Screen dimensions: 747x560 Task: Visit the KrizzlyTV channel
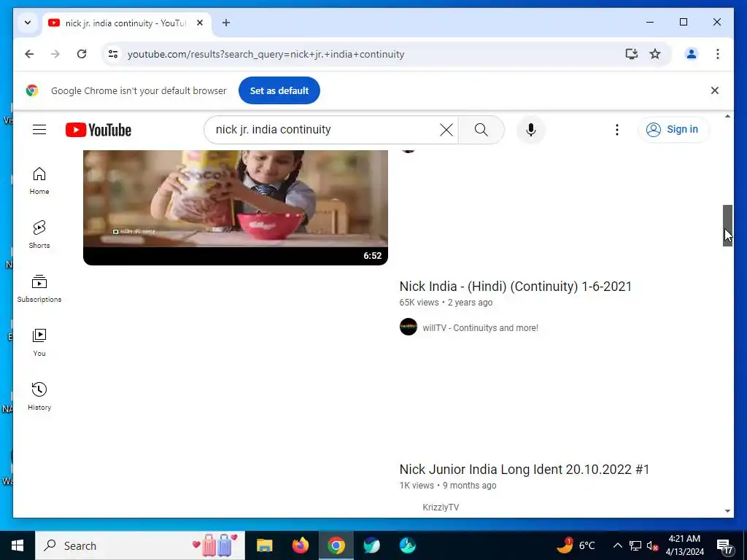pyautogui.click(x=441, y=507)
